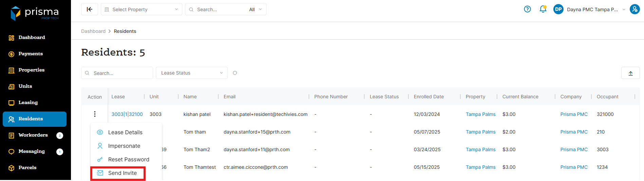The height and width of the screenshot is (181, 644).
Task: Choose Send Invite from the action menu
Action: tap(122, 173)
